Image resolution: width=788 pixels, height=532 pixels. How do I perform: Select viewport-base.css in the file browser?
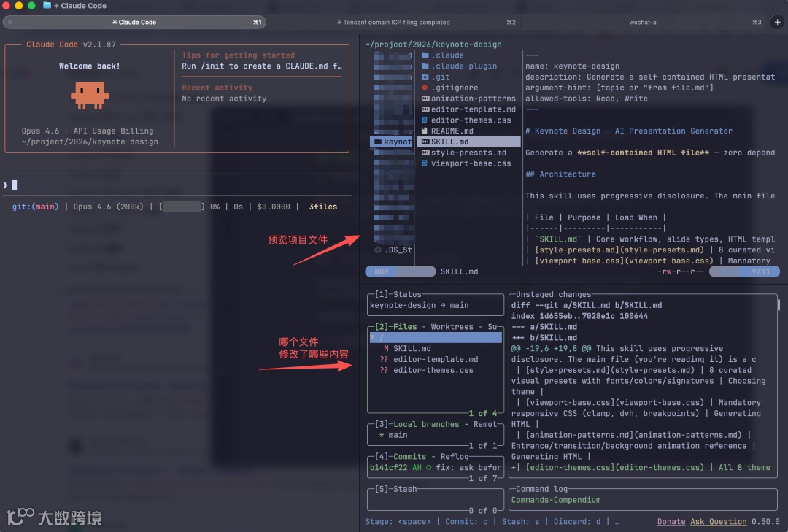[x=471, y=163]
